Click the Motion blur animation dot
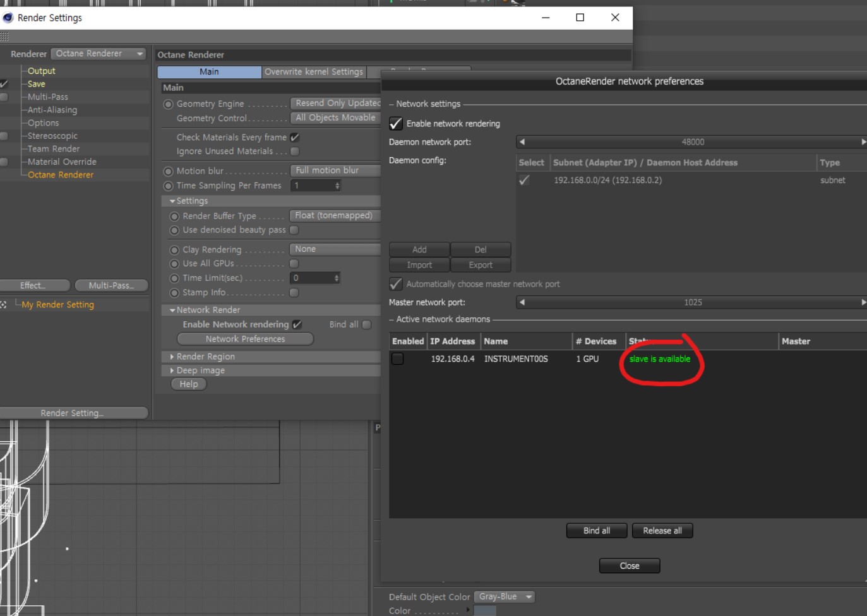Screen dimensions: 867x616 click(169, 171)
